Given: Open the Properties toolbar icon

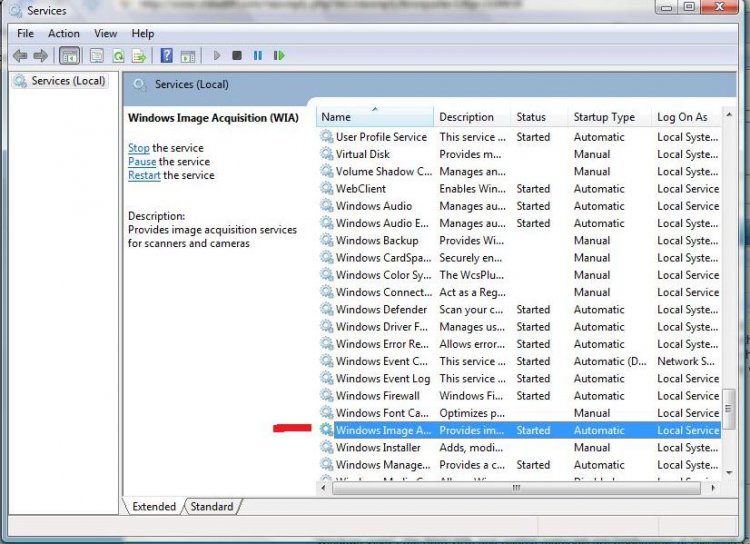Looking at the screenshot, I should click(x=97, y=56).
